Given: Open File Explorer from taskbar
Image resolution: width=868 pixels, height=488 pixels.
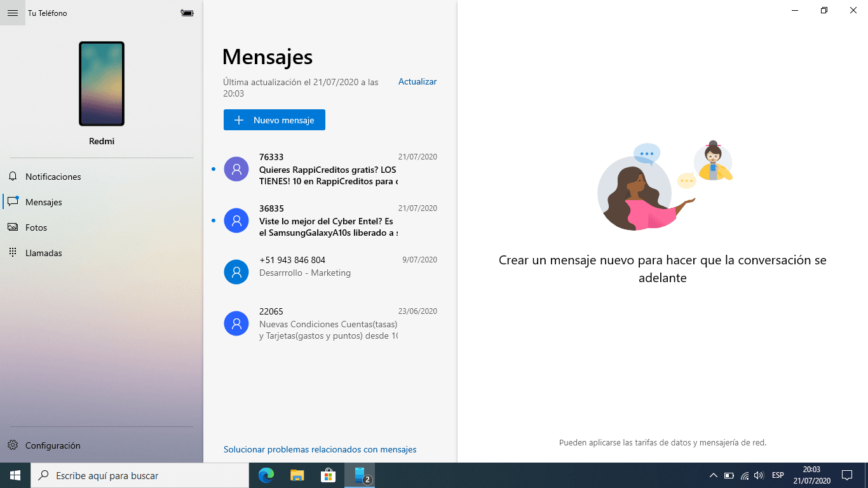Looking at the screenshot, I should (x=297, y=475).
